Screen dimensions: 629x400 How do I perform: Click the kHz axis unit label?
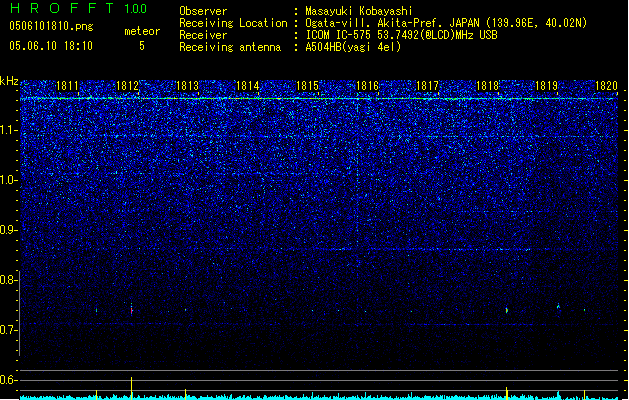pyautogui.click(x=9, y=81)
